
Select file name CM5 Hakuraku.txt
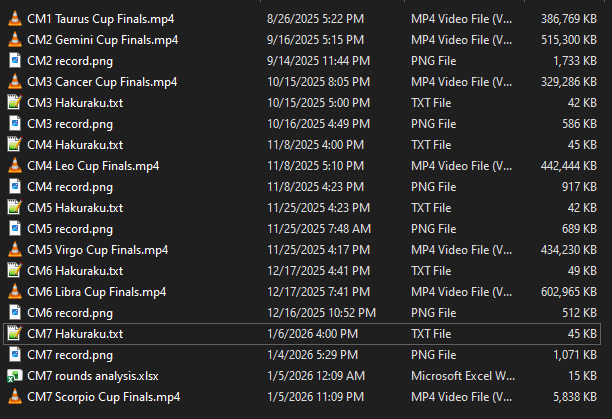[x=75, y=208]
